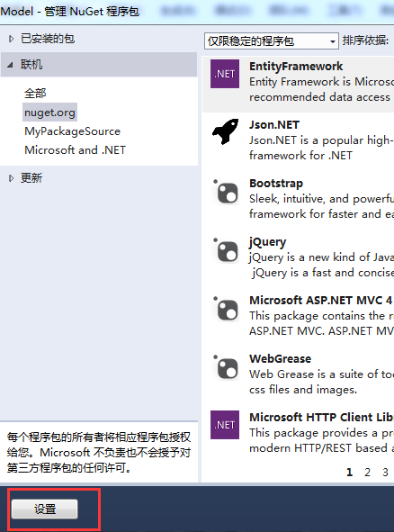Click the EntityFramework .NET package icon
Screen dimensions: 394x532
[225, 74]
